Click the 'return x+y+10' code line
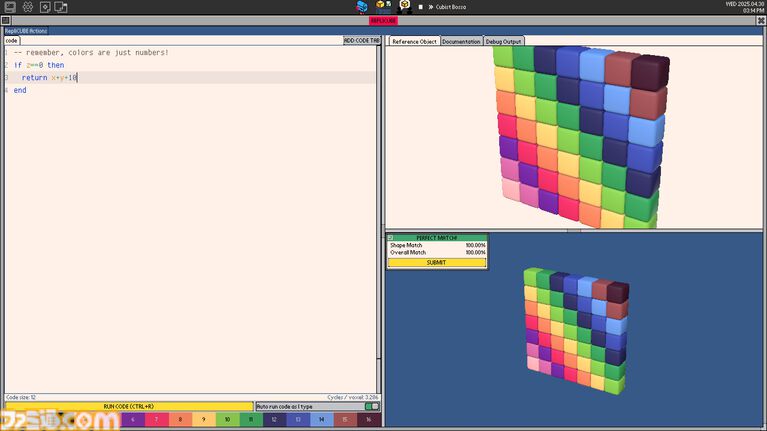Image resolution: width=767 pixels, height=431 pixels. 49,78
